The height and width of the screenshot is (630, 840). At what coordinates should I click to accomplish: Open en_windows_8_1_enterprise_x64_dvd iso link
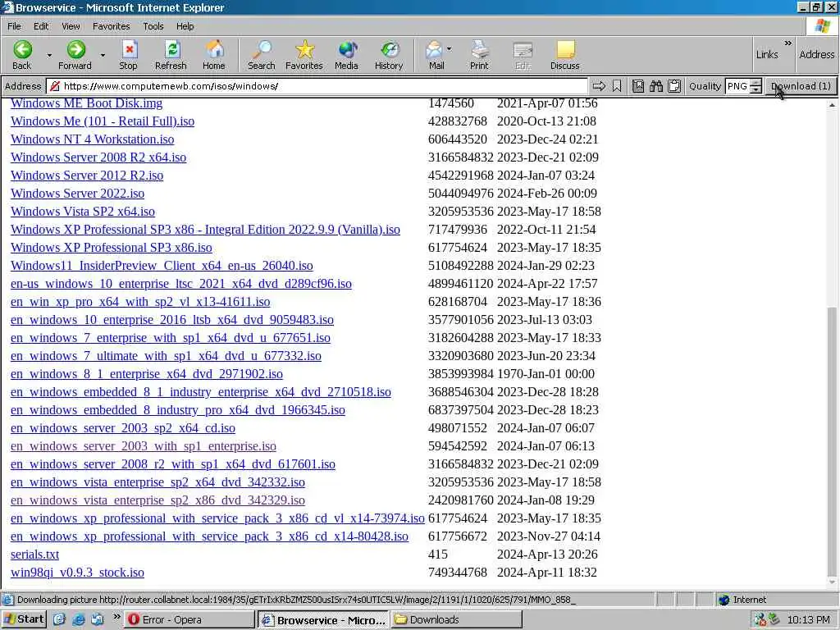point(147,374)
